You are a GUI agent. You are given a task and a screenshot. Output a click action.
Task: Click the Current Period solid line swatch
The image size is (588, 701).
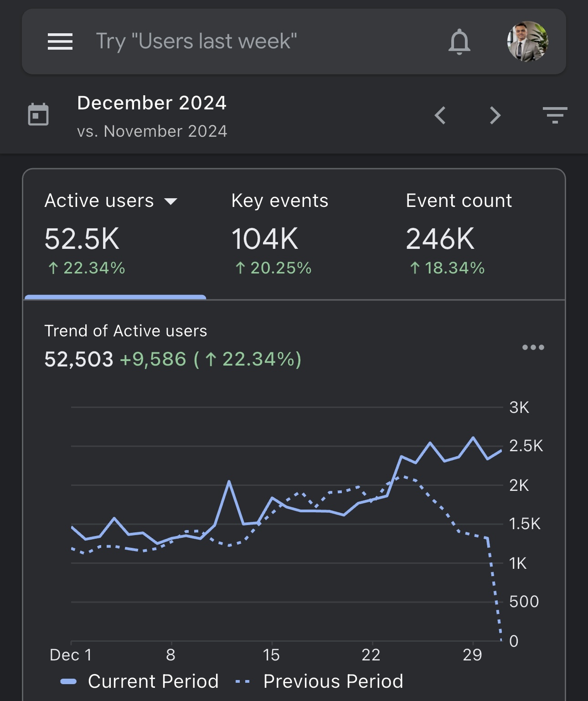coord(68,682)
